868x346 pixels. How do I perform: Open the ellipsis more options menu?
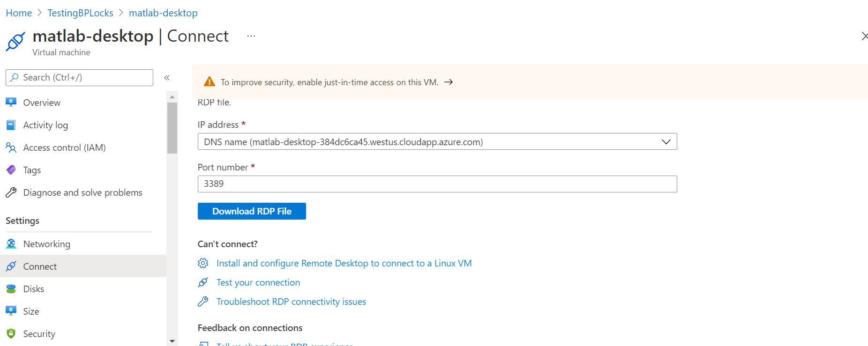coord(251,36)
